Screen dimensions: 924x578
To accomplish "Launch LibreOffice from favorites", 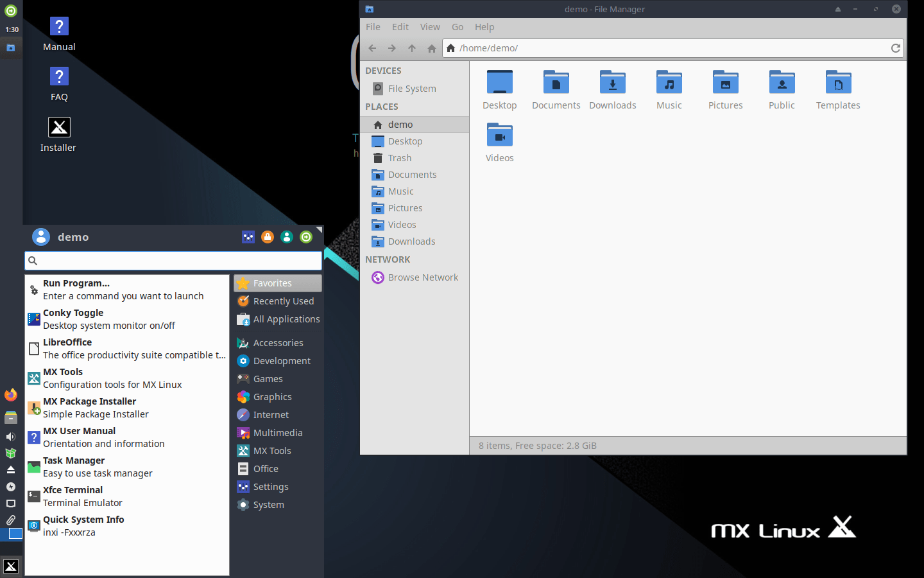I will 127,349.
